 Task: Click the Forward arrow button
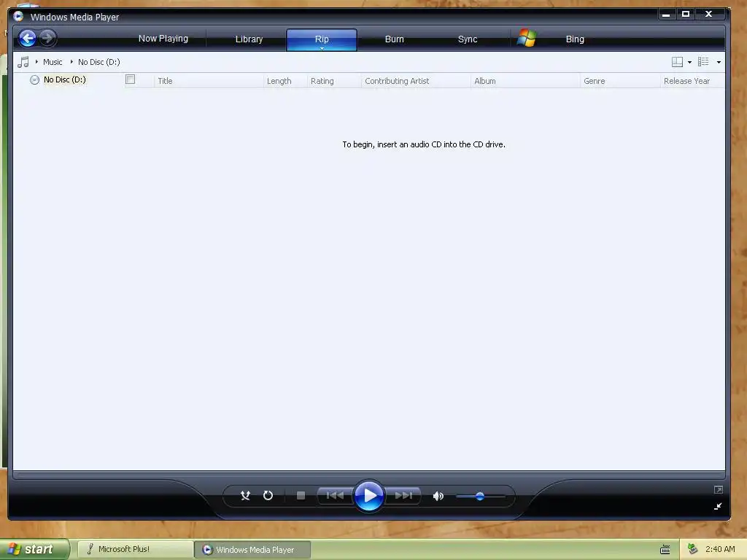(47, 38)
